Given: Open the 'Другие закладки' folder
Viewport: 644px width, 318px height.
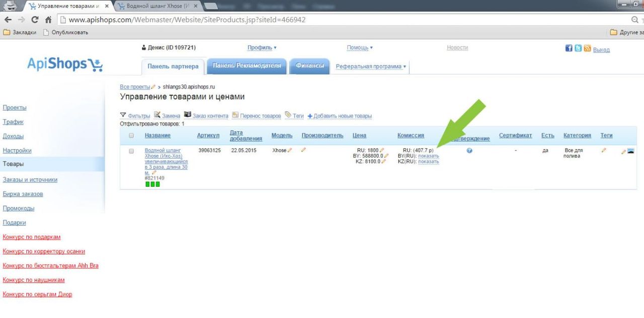Looking at the screenshot, I should click(627, 32).
